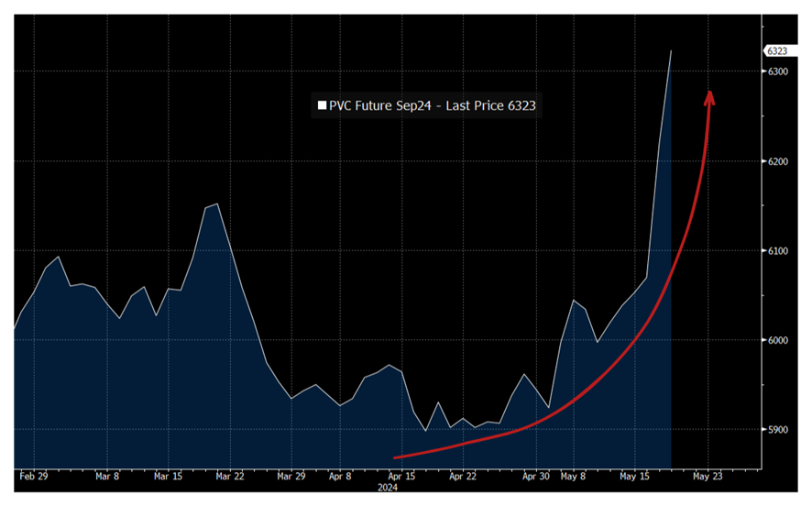Click the 2024 year label
Image resolution: width=812 pixels, height=506 pixels.
pyautogui.click(x=388, y=488)
